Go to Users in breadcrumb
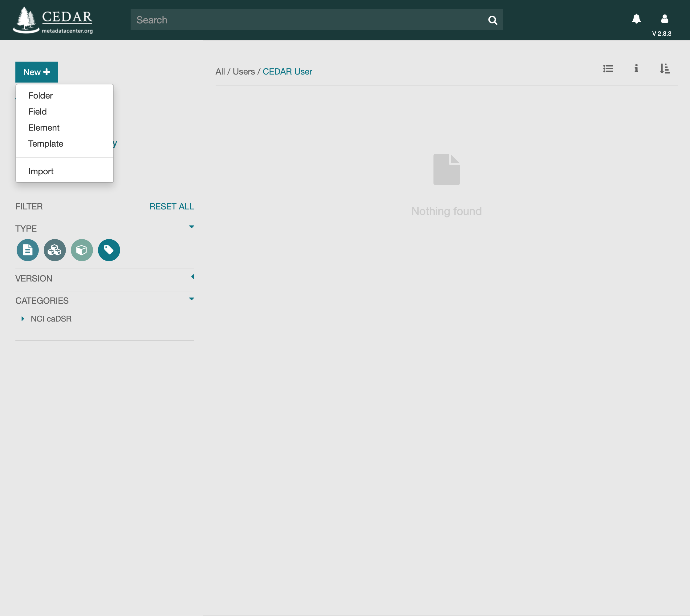 pos(244,72)
